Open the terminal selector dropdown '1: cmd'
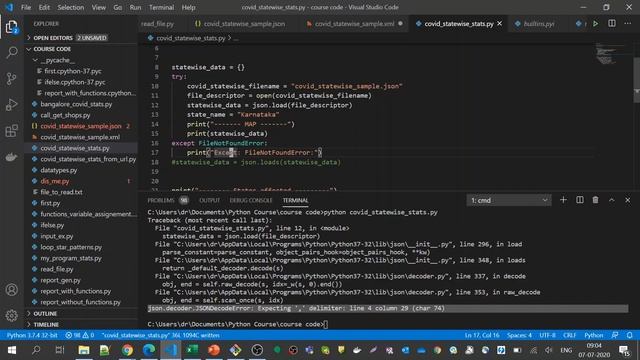The height and width of the screenshot is (360, 640). click(509, 200)
